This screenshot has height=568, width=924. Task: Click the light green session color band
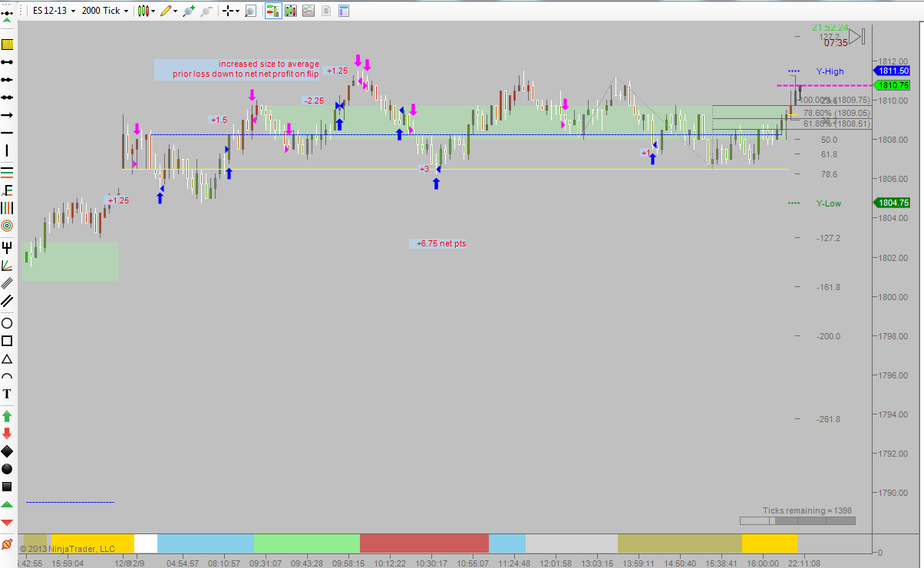click(x=306, y=543)
